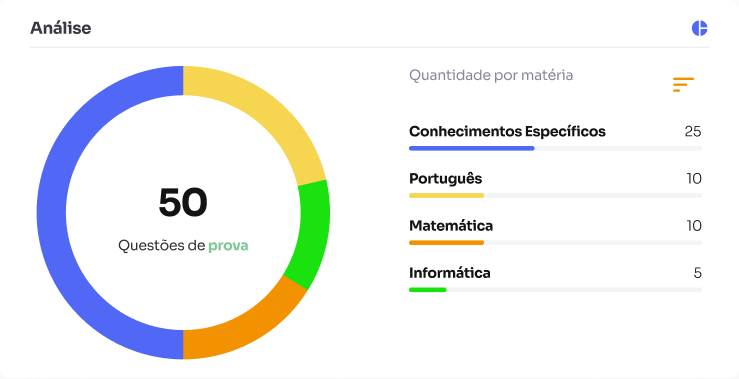Click the Matemática subject label
The image size is (739, 379).
[x=451, y=226]
